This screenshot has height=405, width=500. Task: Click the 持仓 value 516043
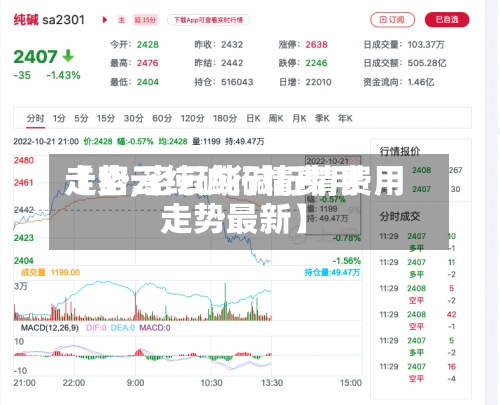point(237,82)
